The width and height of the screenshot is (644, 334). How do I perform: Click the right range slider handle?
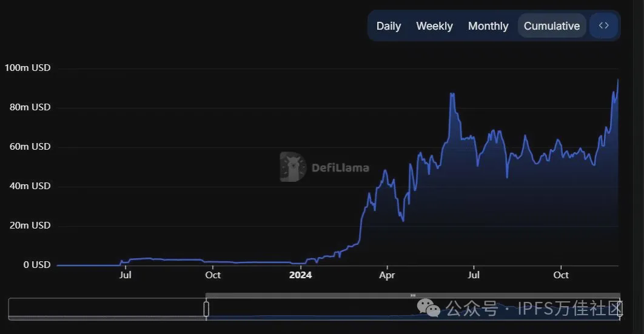[x=620, y=309]
